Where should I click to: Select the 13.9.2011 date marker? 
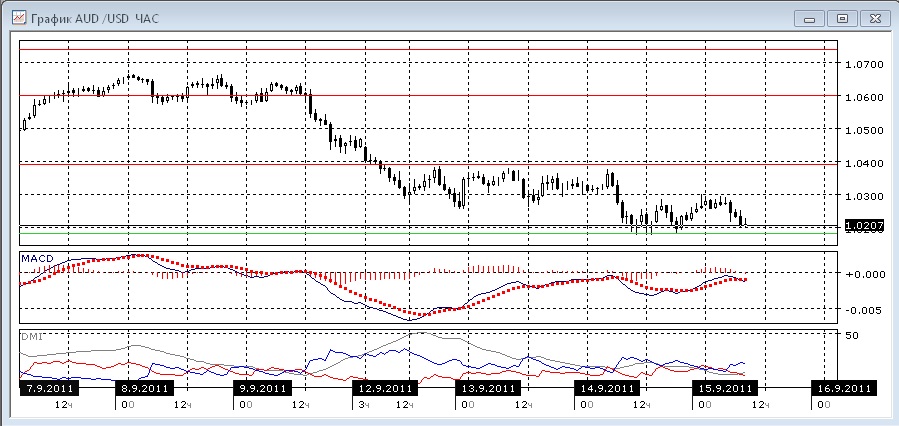coord(488,388)
